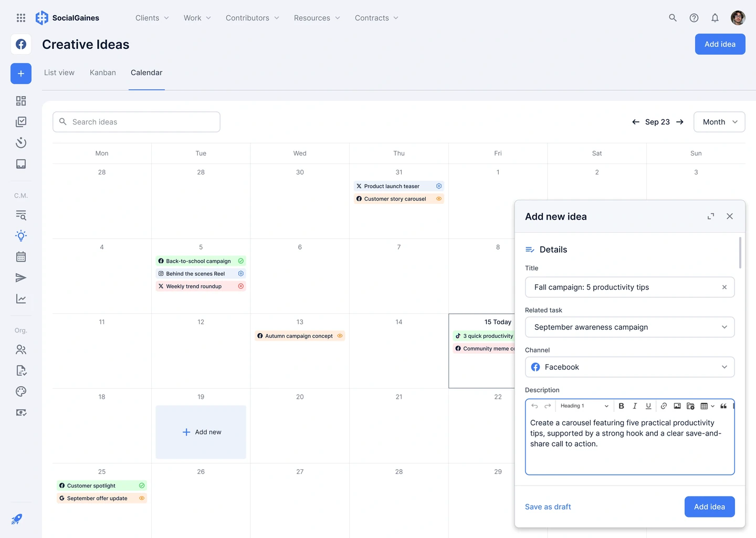This screenshot has width=756, height=538.
Task: Toggle status icon on Weekly trend roundup
Action: pos(241,286)
